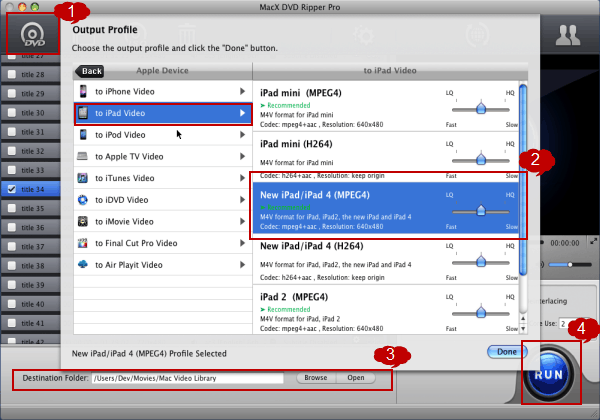The width and height of the screenshot is (600, 420).
Task: Click the Apple TV icon in the device list
Action: [83, 156]
